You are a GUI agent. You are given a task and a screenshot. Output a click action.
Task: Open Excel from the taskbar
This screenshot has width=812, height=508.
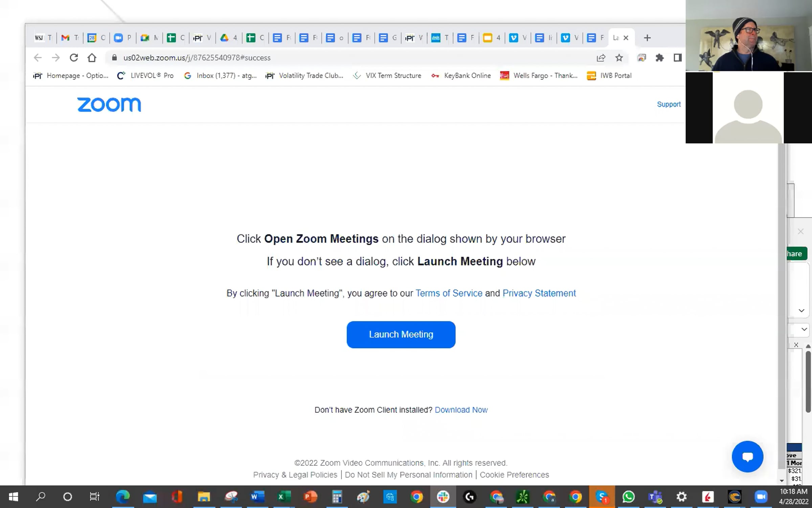[284, 497]
